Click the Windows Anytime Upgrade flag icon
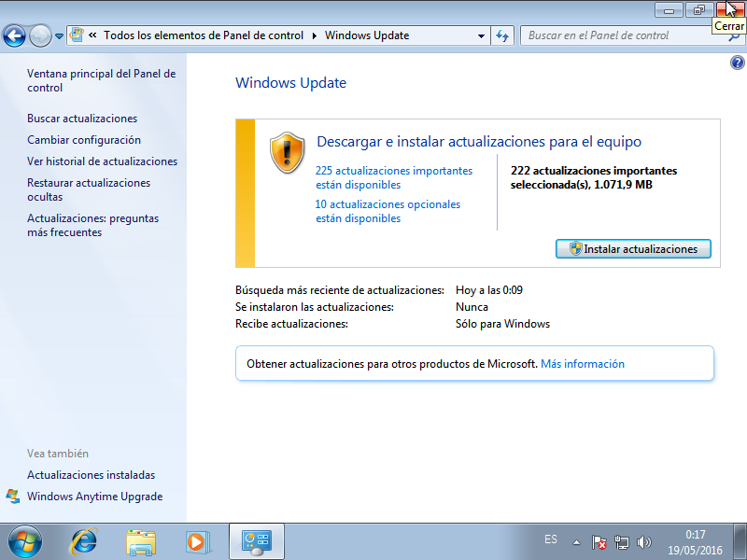The height and width of the screenshot is (560, 747). coord(13,496)
